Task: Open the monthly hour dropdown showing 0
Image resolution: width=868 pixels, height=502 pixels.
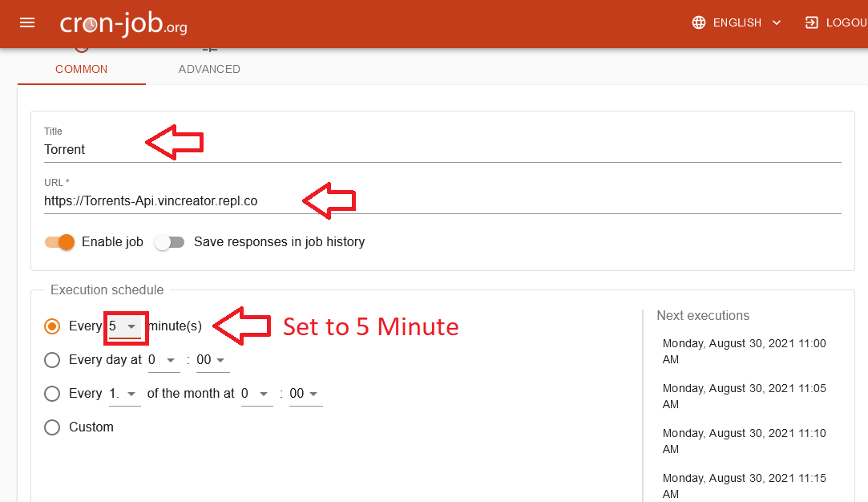Action: (256, 394)
